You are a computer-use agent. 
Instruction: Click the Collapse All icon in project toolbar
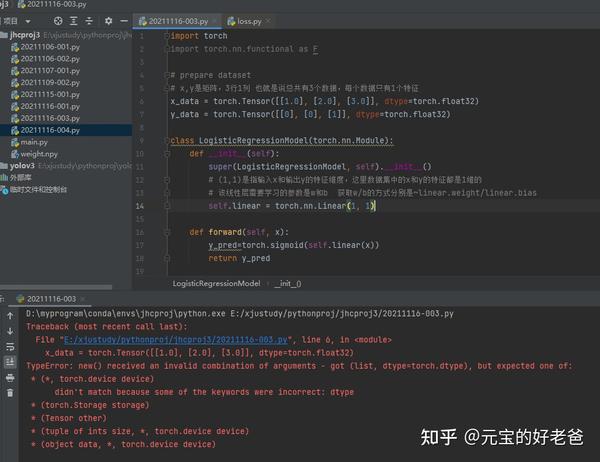[89, 21]
